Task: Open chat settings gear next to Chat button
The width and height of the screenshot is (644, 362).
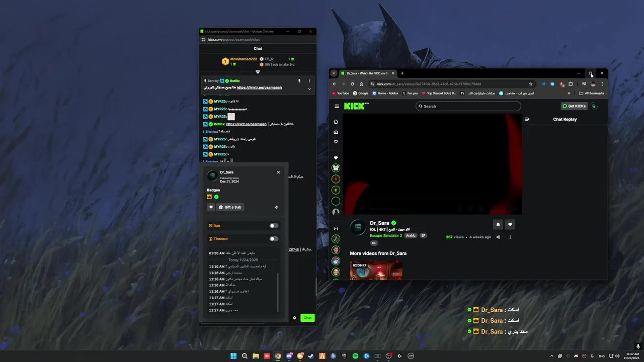Action: [295, 318]
